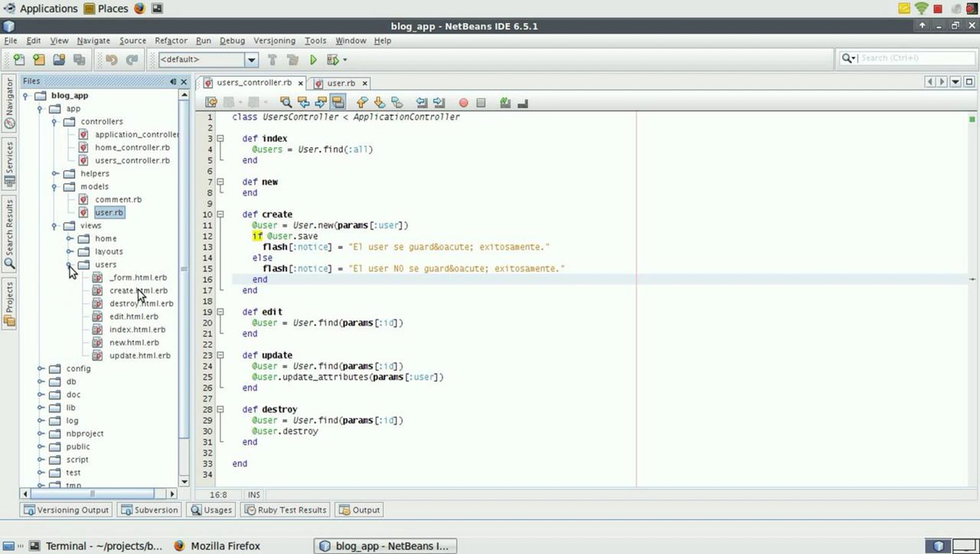Open the Search Results side panel
This screenshot has height=554, width=980.
[x=9, y=234]
